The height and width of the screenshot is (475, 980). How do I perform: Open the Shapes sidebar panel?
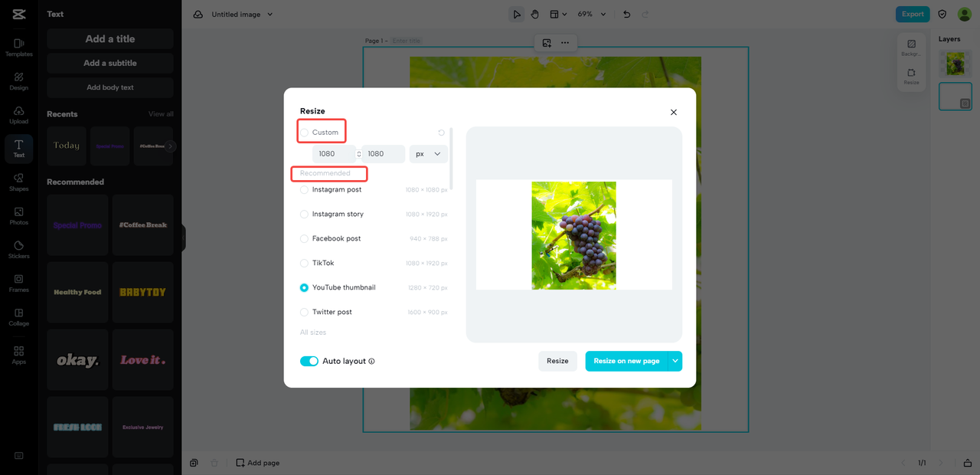tap(18, 182)
